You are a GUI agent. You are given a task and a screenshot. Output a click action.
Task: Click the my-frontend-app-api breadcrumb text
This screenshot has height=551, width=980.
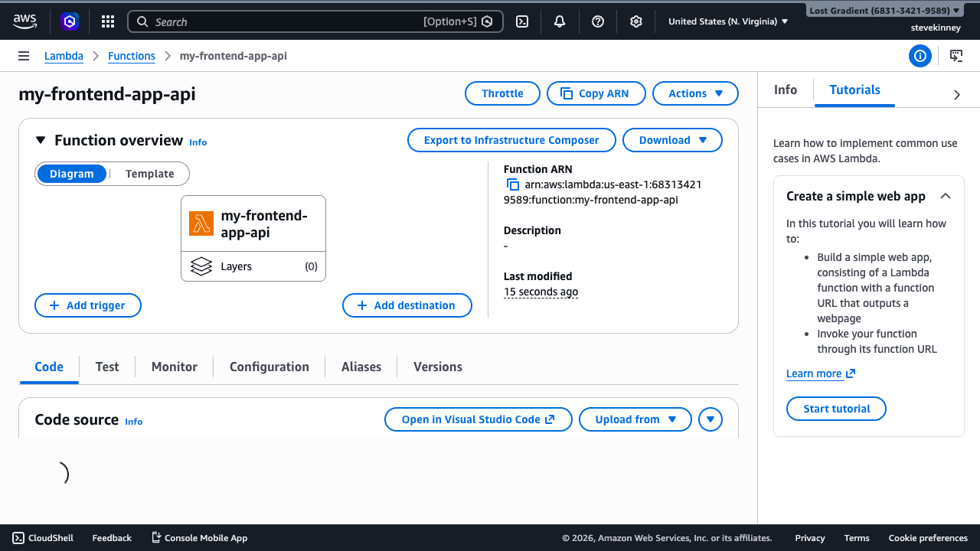point(234,56)
